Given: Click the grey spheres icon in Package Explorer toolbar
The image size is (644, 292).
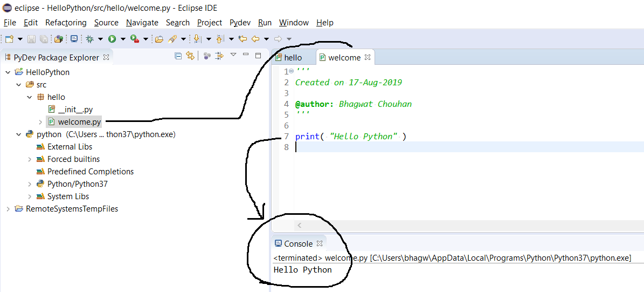Looking at the screenshot, I should coord(207,56).
